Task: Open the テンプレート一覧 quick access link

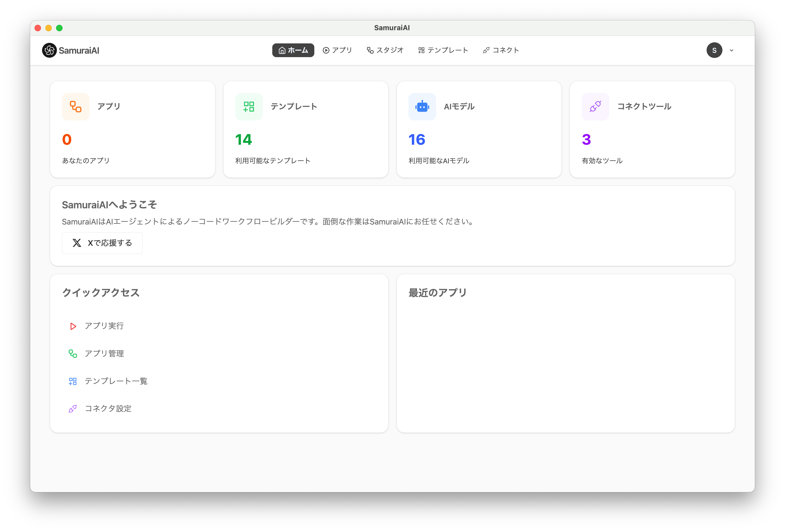Action: 116,381
